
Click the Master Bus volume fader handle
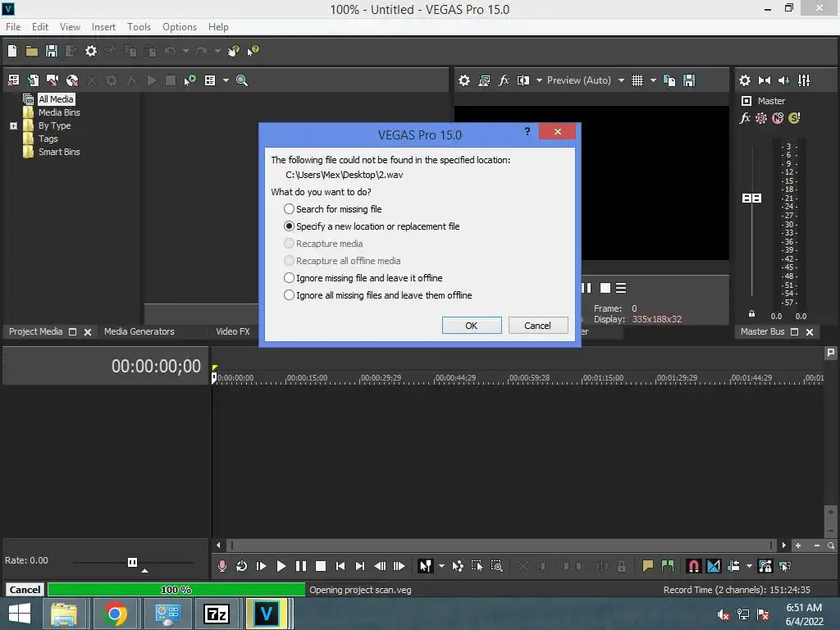[x=751, y=199]
